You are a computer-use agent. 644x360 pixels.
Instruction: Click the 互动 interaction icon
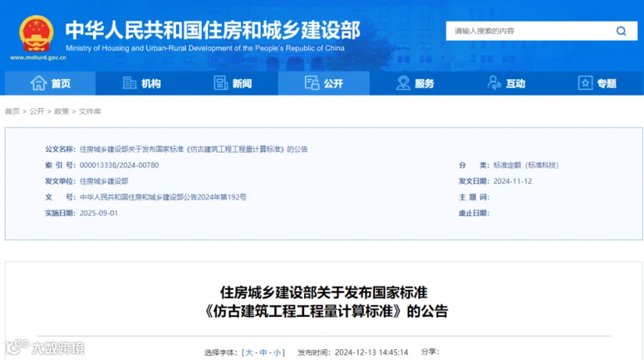coord(494,83)
